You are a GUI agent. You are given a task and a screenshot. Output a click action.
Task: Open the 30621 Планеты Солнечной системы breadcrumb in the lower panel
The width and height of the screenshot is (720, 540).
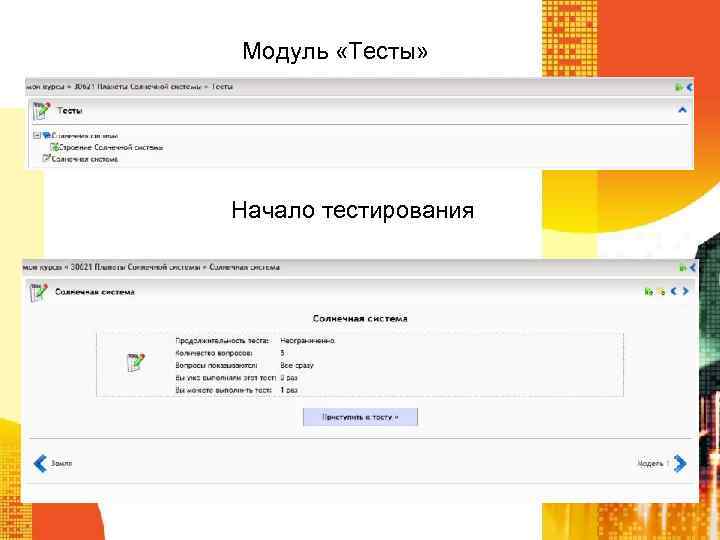[135, 267]
